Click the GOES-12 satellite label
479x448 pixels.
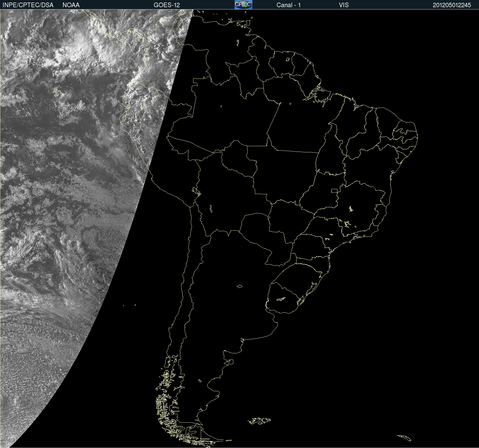(167, 5)
